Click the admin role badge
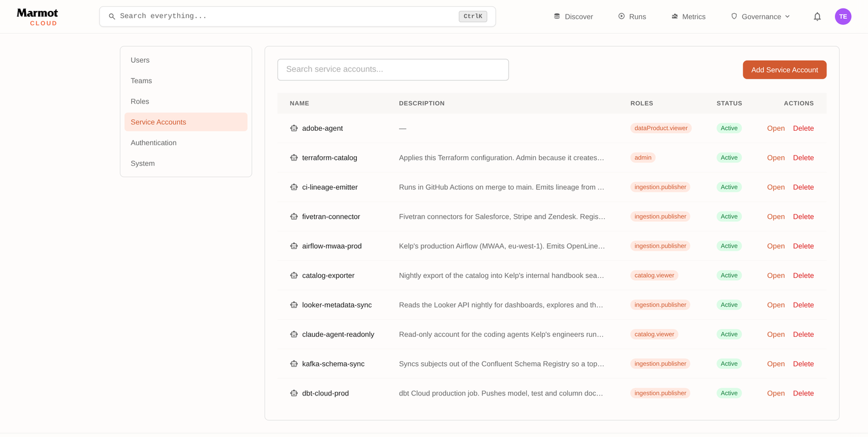868x437 pixels. [643, 158]
